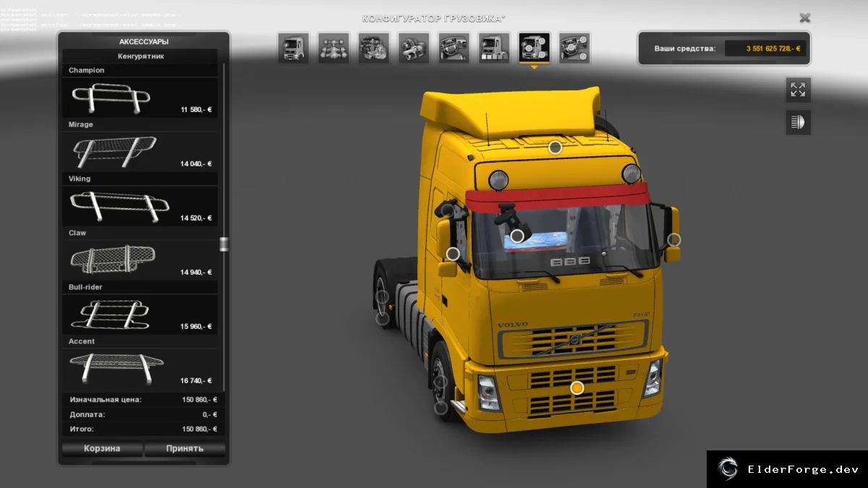The height and width of the screenshot is (488, 868).
Task: Toggle the truck headlights preview
Action: 799,122
